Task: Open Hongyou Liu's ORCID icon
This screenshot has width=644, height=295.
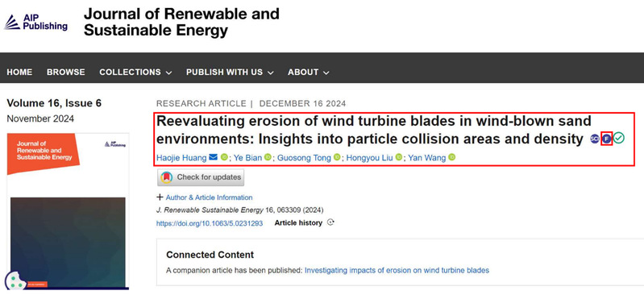Action: 399,157
